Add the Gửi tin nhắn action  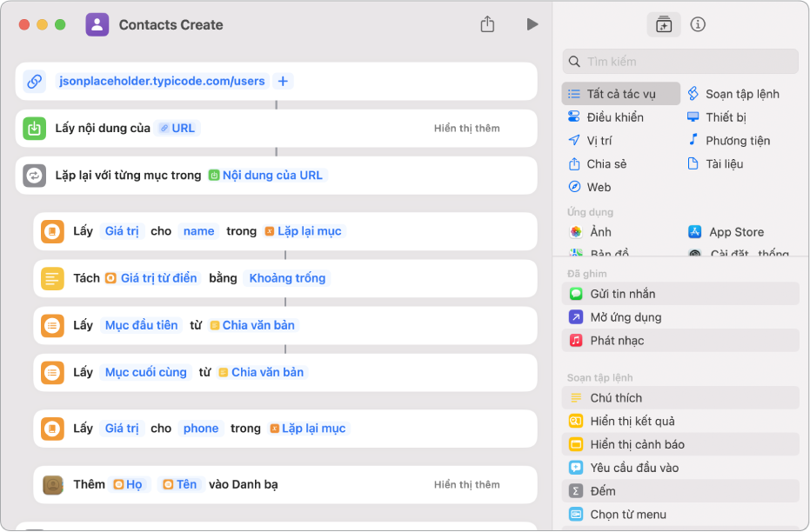click(x=680, y=294)
